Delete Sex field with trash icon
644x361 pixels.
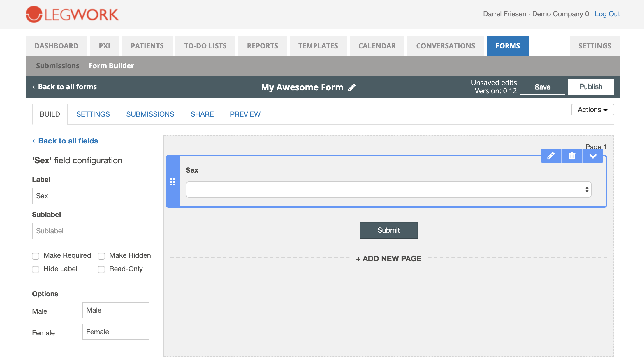pyautogui.click(x=572, y=156)
